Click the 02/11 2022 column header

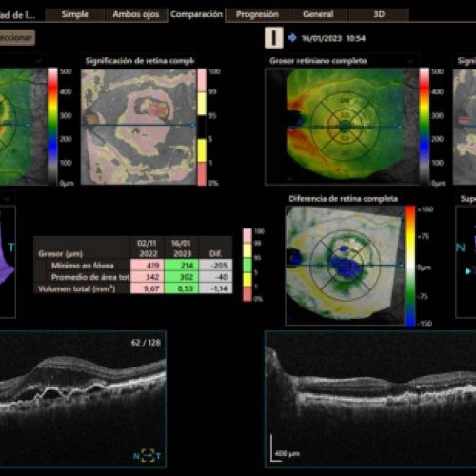[148, 248]
